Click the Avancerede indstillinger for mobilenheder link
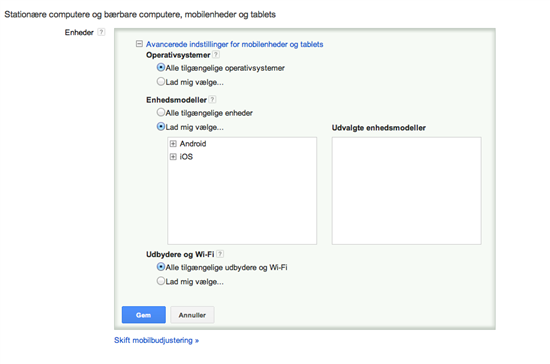This screenshot has height=364, width=550. (x=234, y=44)
